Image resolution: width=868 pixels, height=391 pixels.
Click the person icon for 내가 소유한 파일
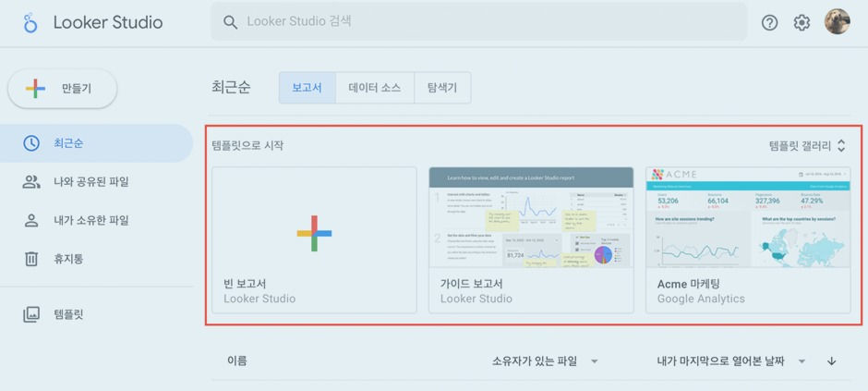(x=31, y=220)
